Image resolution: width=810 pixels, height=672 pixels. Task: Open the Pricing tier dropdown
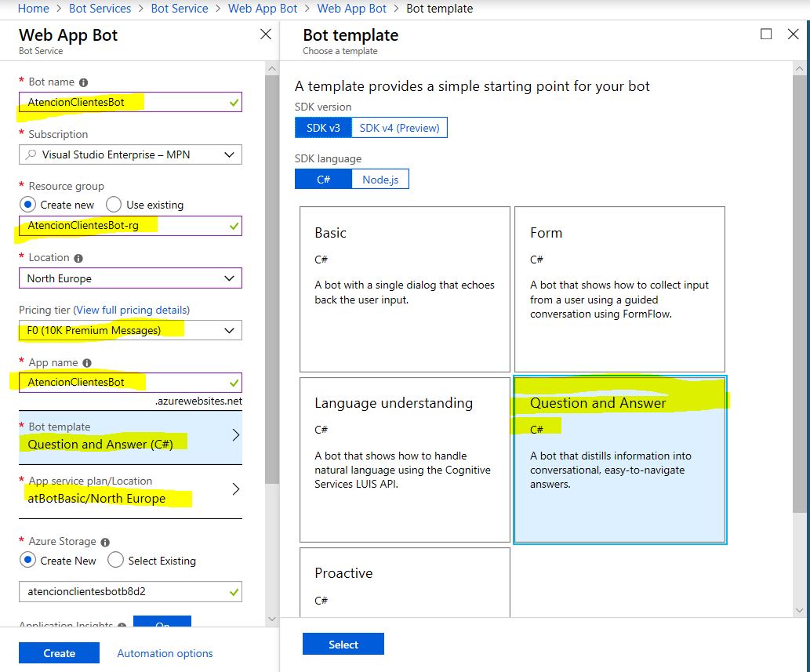point(130,331)
